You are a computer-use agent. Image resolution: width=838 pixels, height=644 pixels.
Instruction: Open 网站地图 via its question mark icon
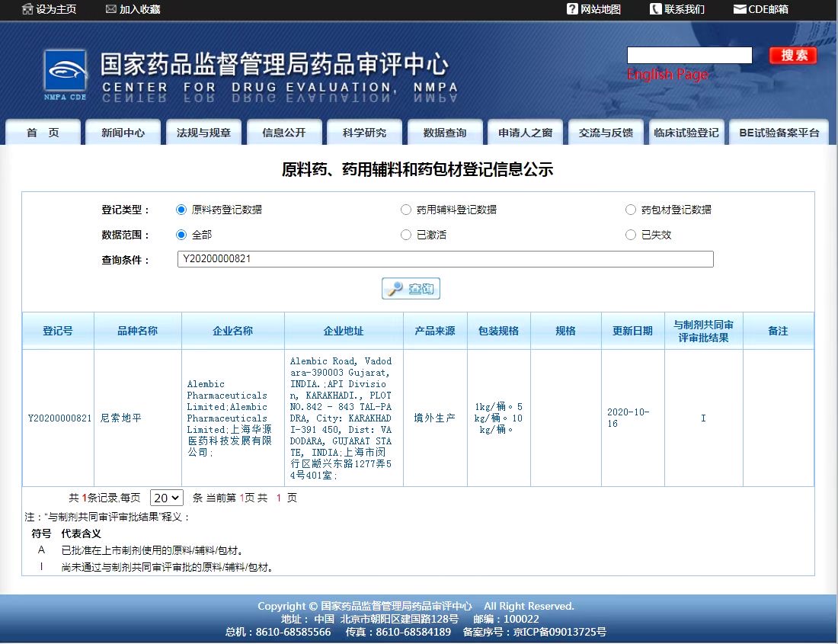pyautogui.click(x=571, y=9)
